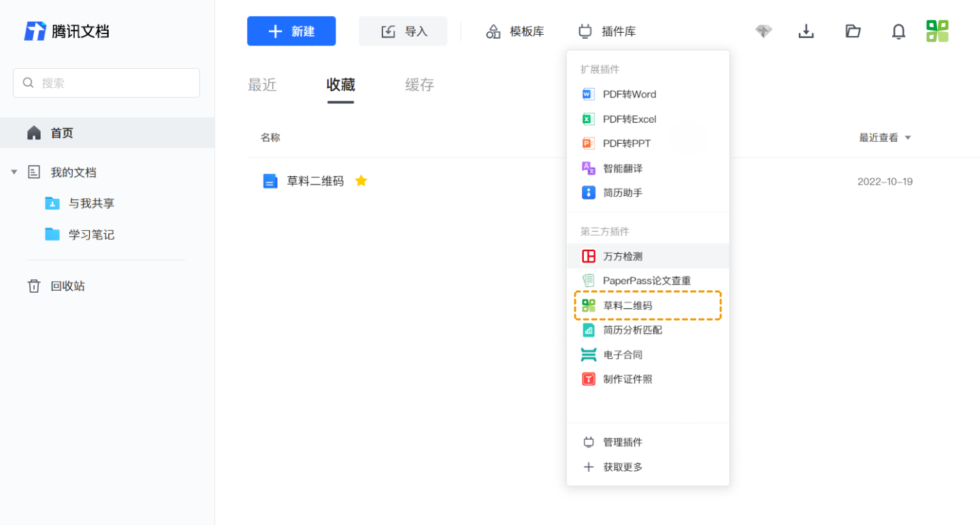Viewport: 980px width, 525px height.
Task: Click the 导入 import button
Action: [403, 31]
